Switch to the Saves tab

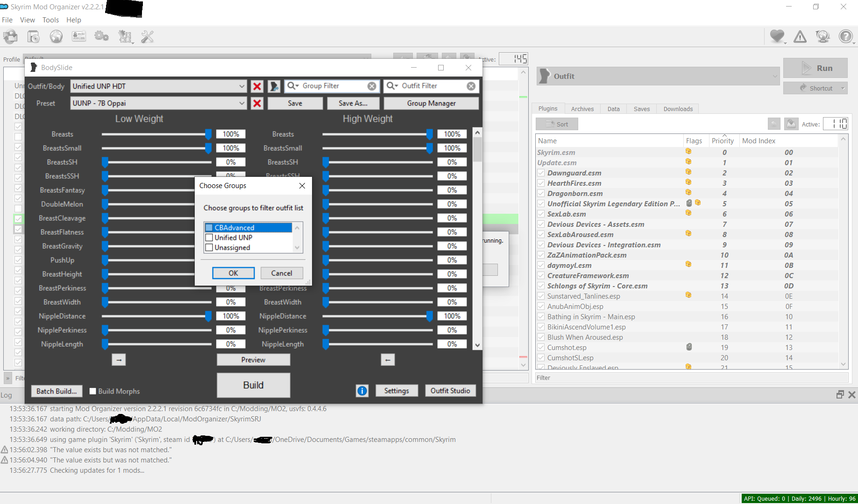642,109
